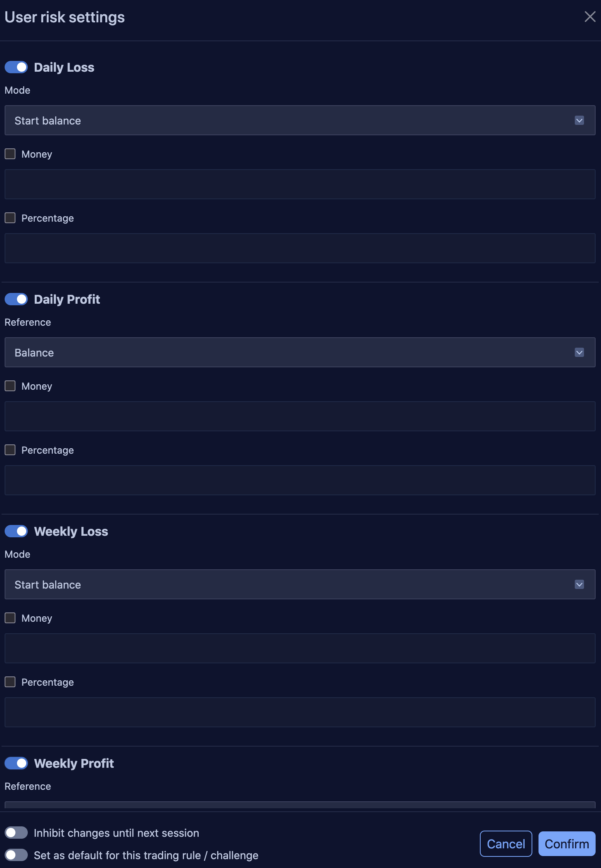
Task: Disable the Daily Profit toggle
Action: point(16,299)
